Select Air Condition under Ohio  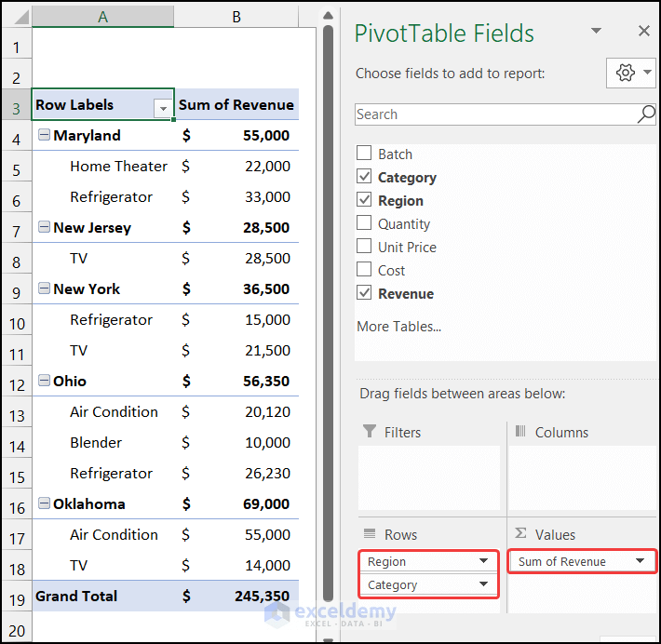(102, 411)
